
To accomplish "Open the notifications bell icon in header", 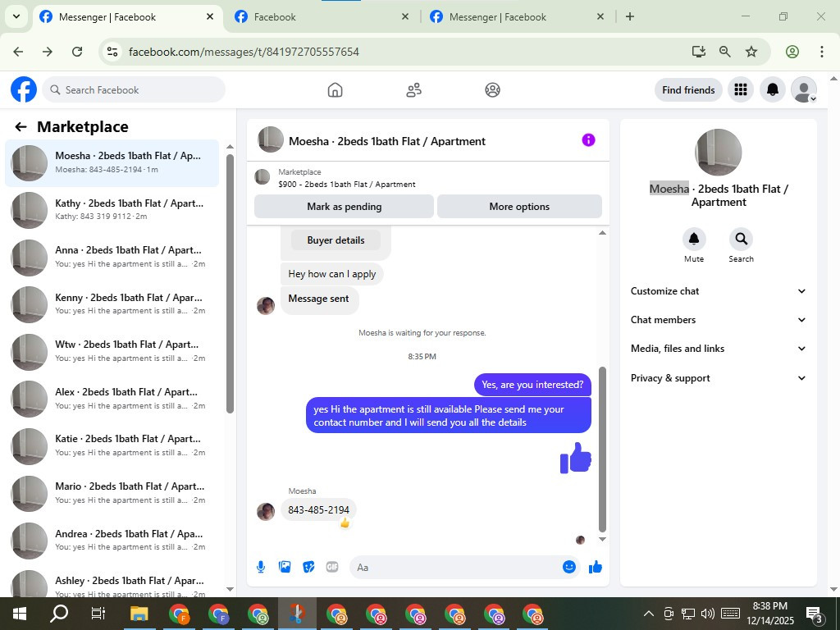I will pyautogui.click(x=772, y=89).
